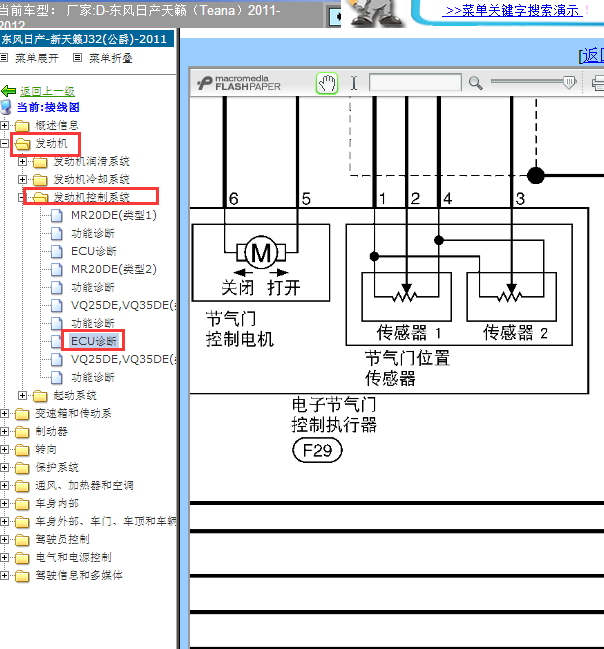Click the 返 link above the document
This screenshot has width=604, height=649.
(592, 55)
